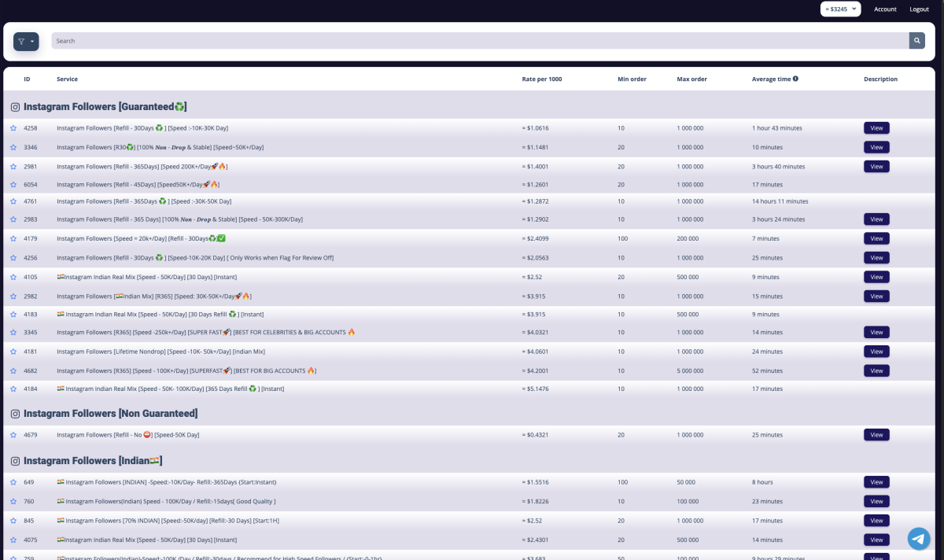Click the Average time info icon
944x560 pixels.
click(795, 79)
